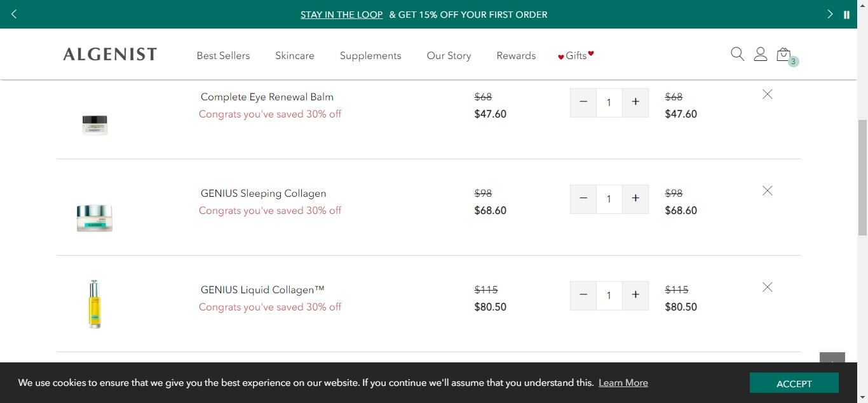Image resolution: width=868 pixels, height=403 pixels.
Task: Open the Rewards menu
Action: [516, 56]
